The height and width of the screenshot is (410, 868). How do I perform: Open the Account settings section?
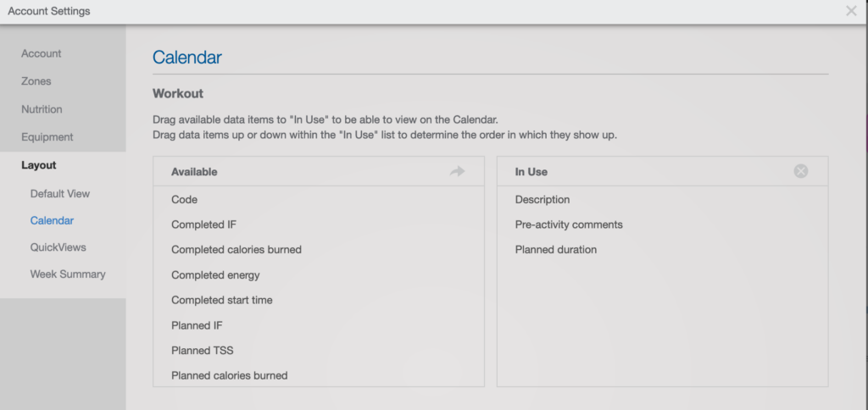(x=42, y=53)
